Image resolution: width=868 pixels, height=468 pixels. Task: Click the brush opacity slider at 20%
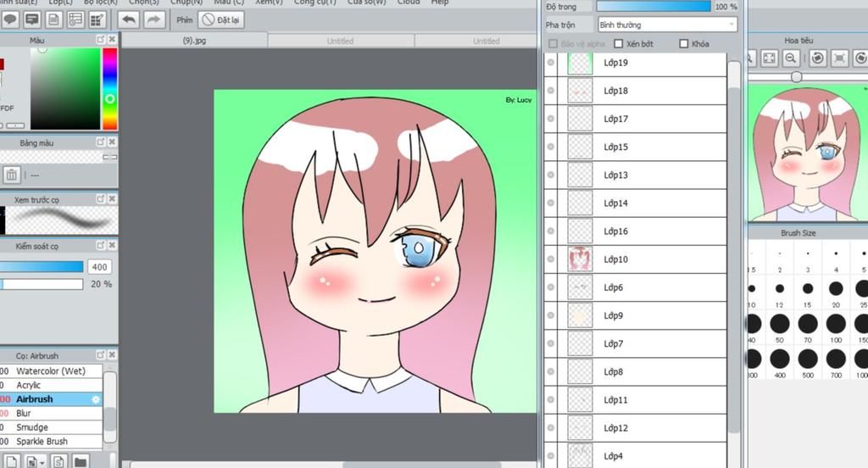42,284
